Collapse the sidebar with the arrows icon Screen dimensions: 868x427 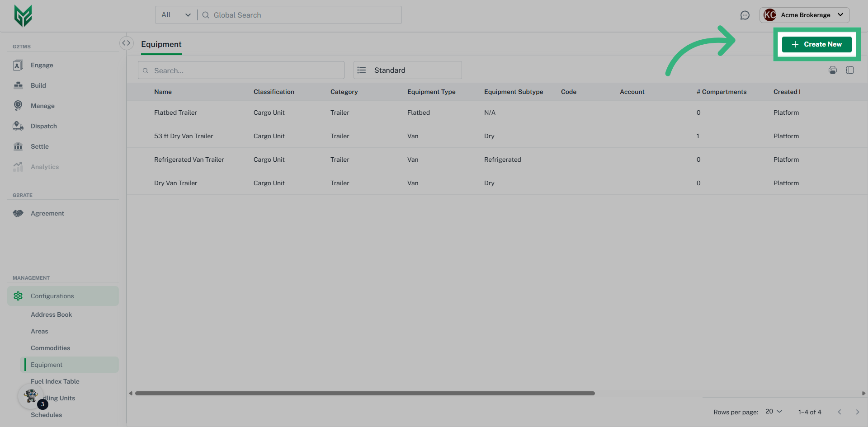tap(126, 43)
